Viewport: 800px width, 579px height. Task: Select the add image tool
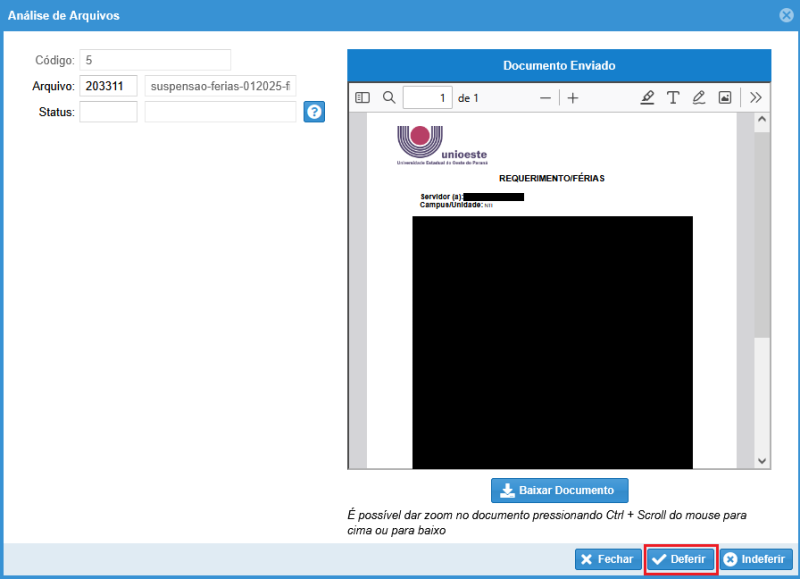725,98
